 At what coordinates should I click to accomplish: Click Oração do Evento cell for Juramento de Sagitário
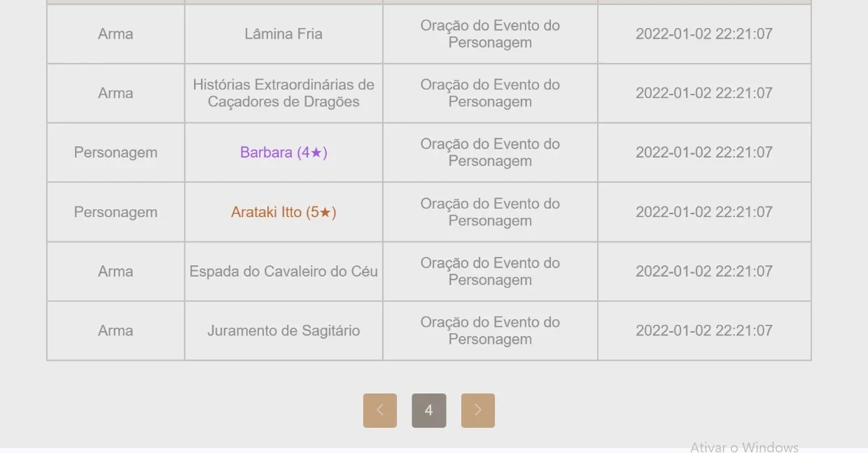pyautogui.click(x=490, y=331)
